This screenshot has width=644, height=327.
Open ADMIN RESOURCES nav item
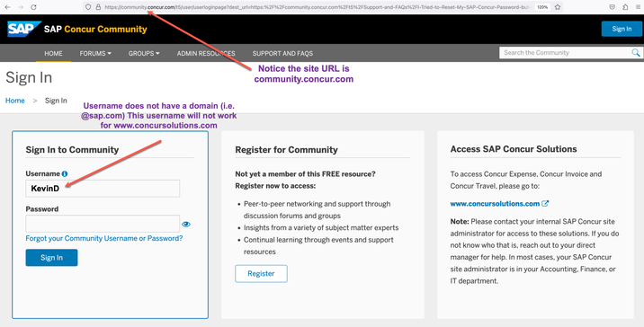[206, 53]
